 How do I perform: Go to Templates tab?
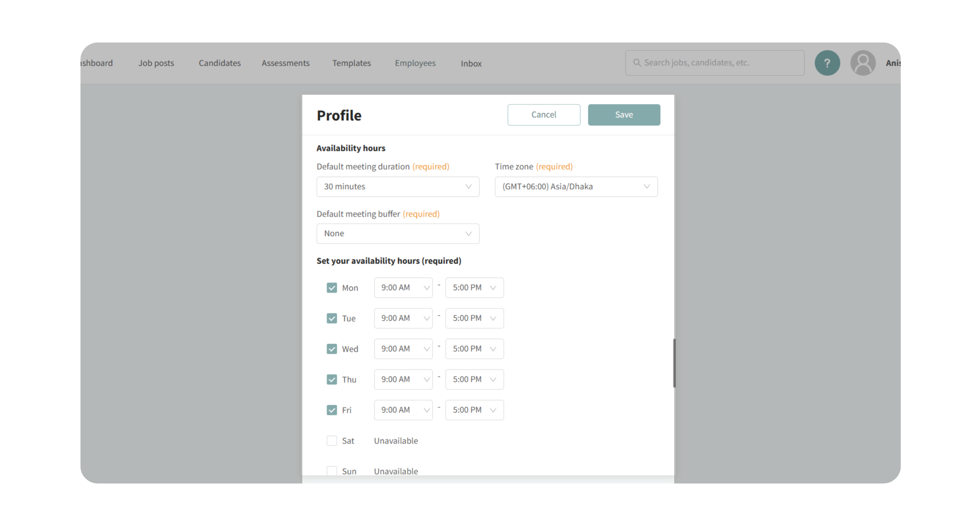[x=351, y=63]
